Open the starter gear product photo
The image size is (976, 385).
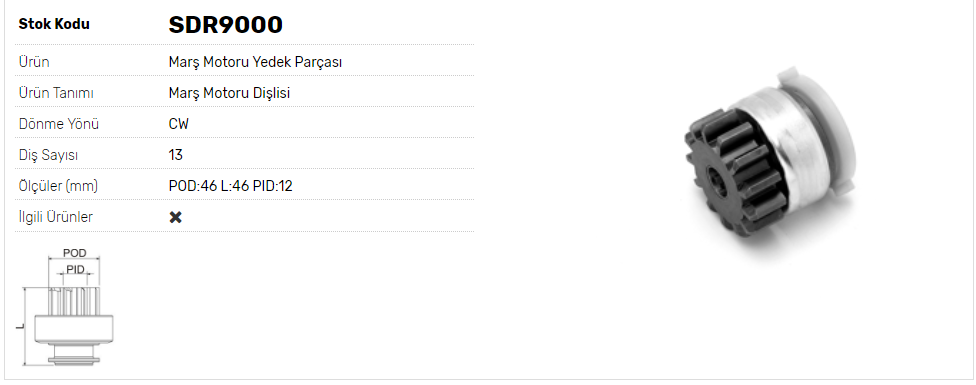click(x=771, y=162)
